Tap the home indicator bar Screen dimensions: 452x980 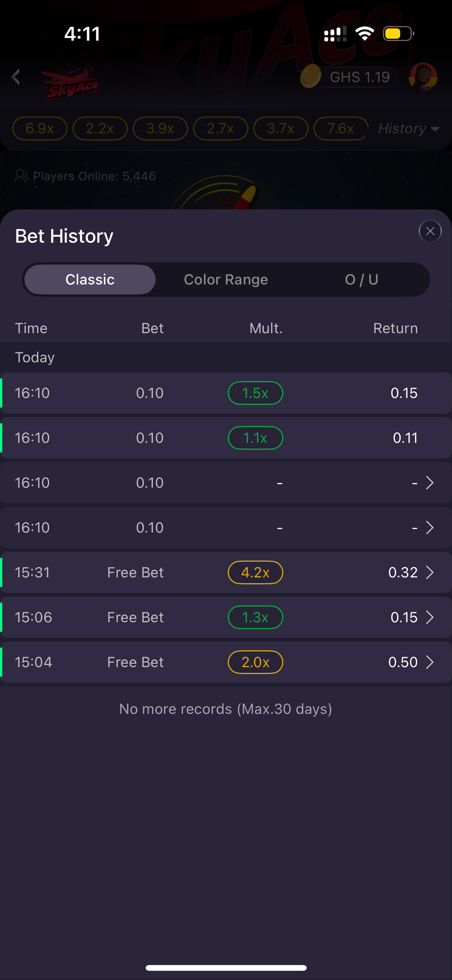[226, 968]
